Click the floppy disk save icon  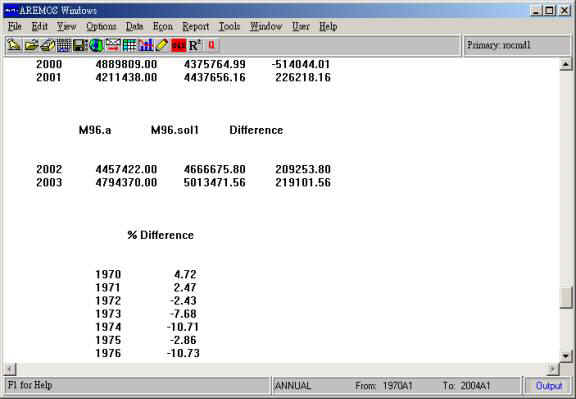80,46
